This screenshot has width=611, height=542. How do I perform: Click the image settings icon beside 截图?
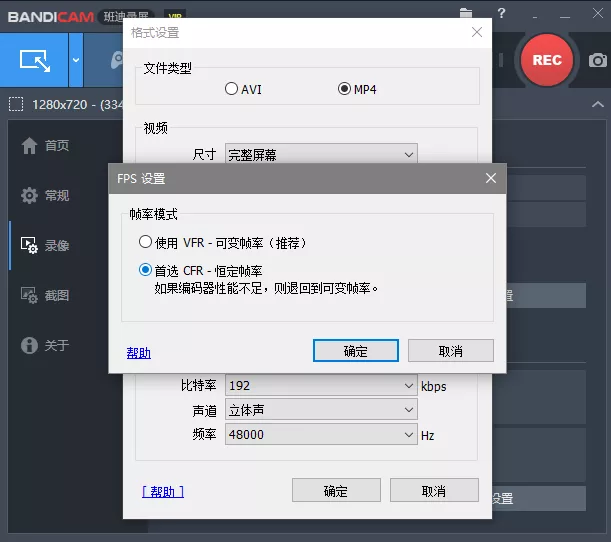29,295
